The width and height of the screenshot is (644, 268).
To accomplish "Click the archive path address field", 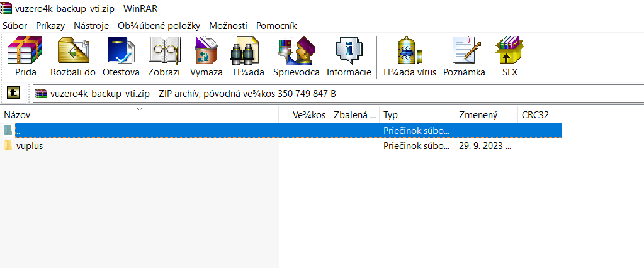I will tap(337, 94).
